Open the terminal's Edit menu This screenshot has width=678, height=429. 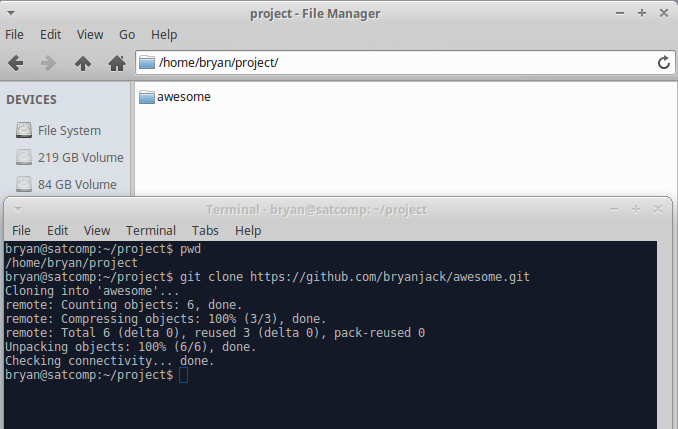tap(58, 231)
